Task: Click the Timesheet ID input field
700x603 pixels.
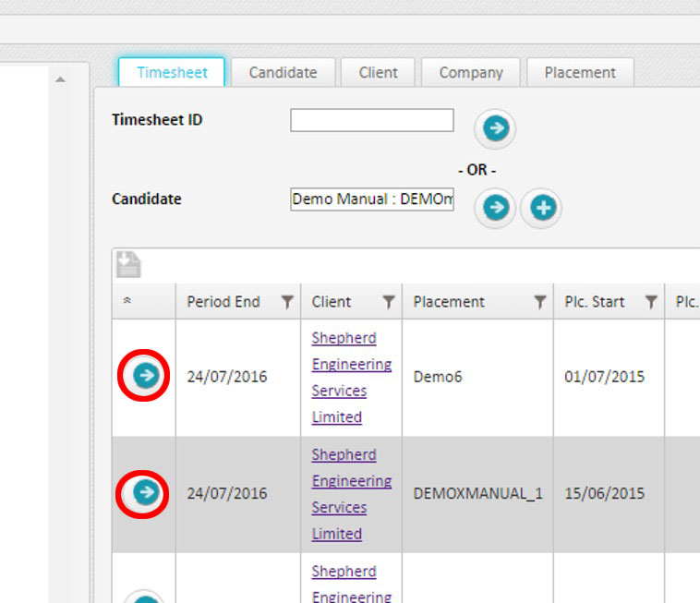Action: (x=371, y=120)
